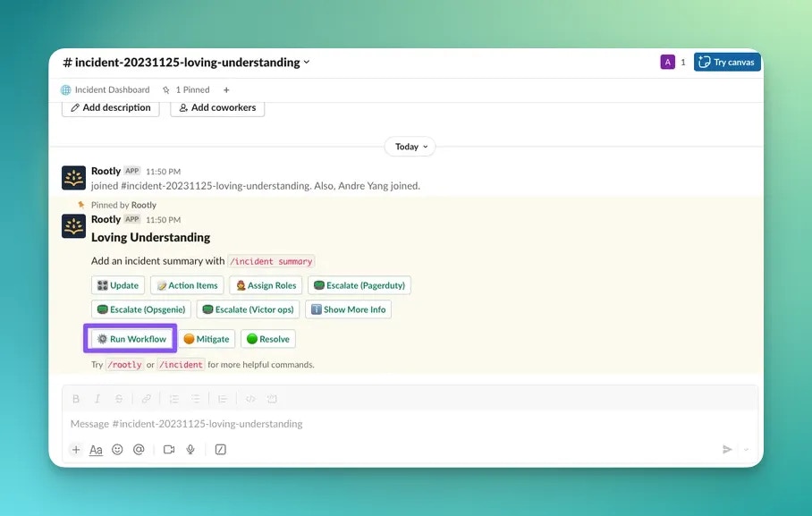Click the Try canvas button
The height and width of the screenshot is (516, 812).
pos(727,63)
